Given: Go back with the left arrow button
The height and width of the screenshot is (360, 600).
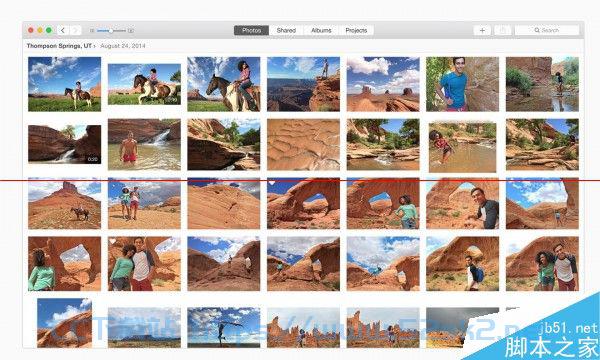Looking at the screenshot, I should [63, 30].
